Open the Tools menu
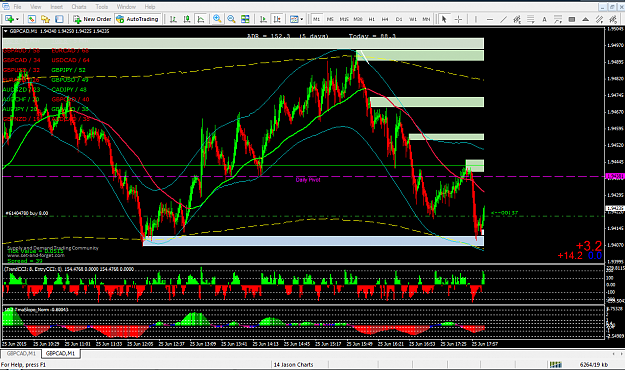625x370 pixels. (x=102, y=7)
